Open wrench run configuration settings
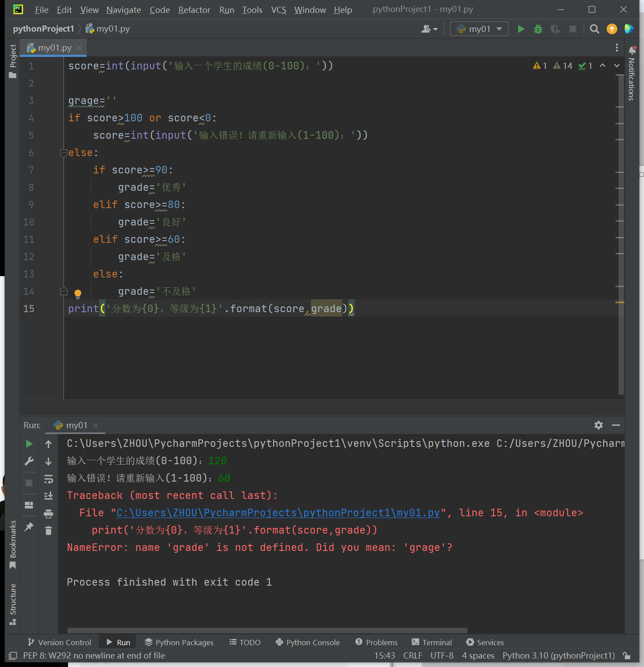This screenshot has height=667, width=644. [29, 461]
